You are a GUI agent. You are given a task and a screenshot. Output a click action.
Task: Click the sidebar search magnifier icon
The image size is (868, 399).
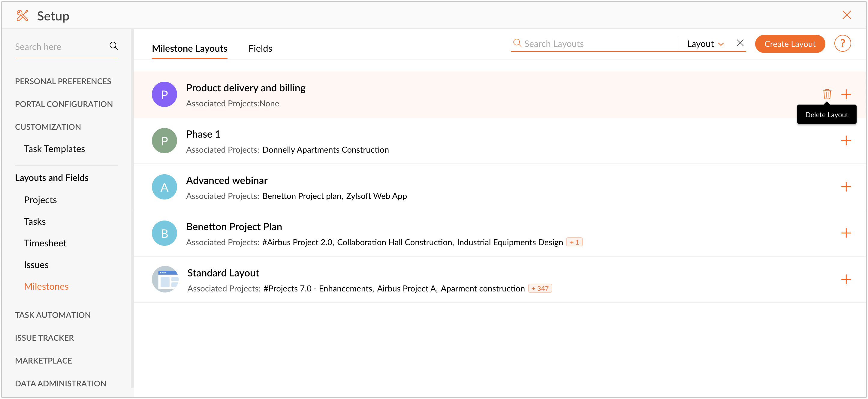click(x=113, y=46)
